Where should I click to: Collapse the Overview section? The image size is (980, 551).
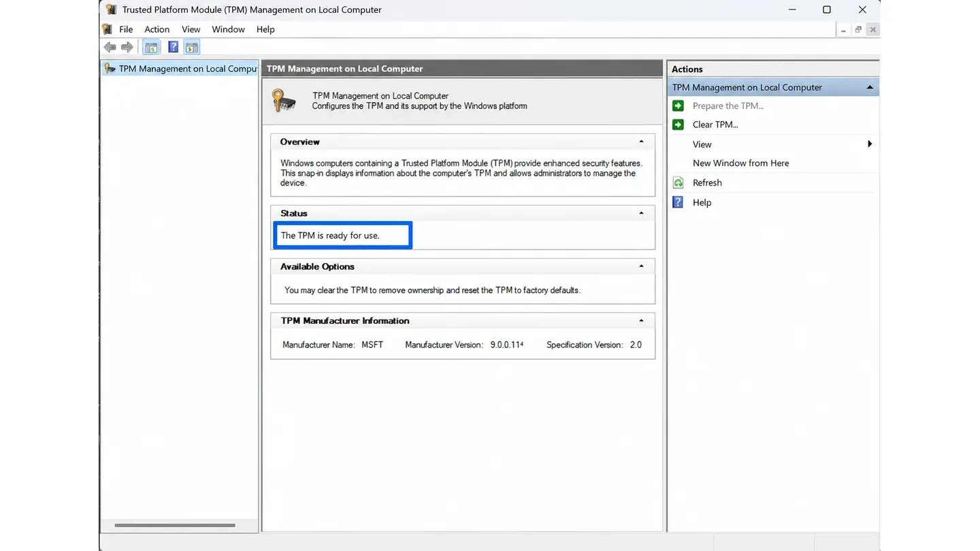pyautogui.click(x=641, y=141)
